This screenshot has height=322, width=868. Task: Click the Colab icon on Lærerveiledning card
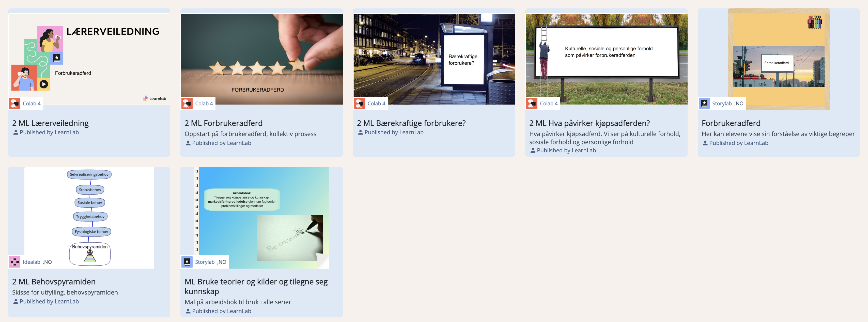pos(14,104)
